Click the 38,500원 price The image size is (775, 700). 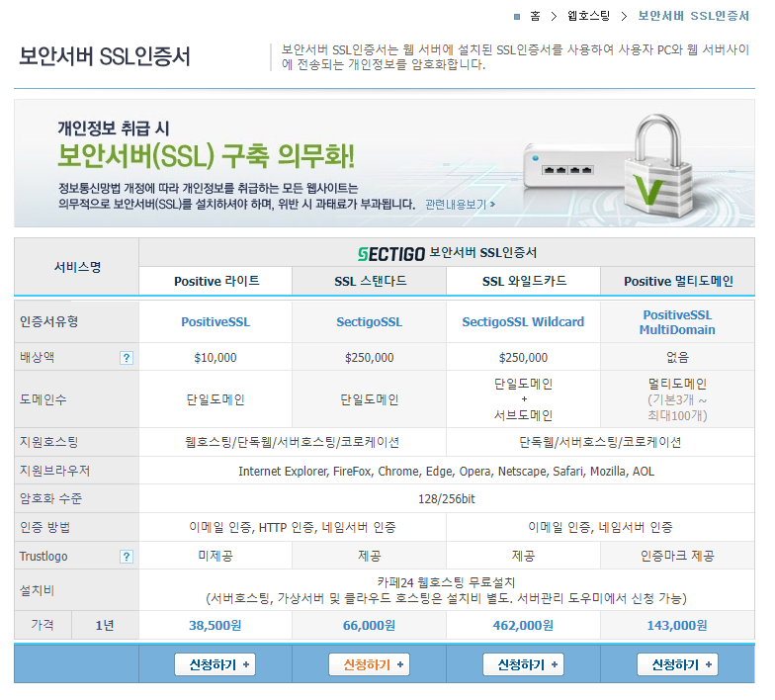[x=215, y=625]
